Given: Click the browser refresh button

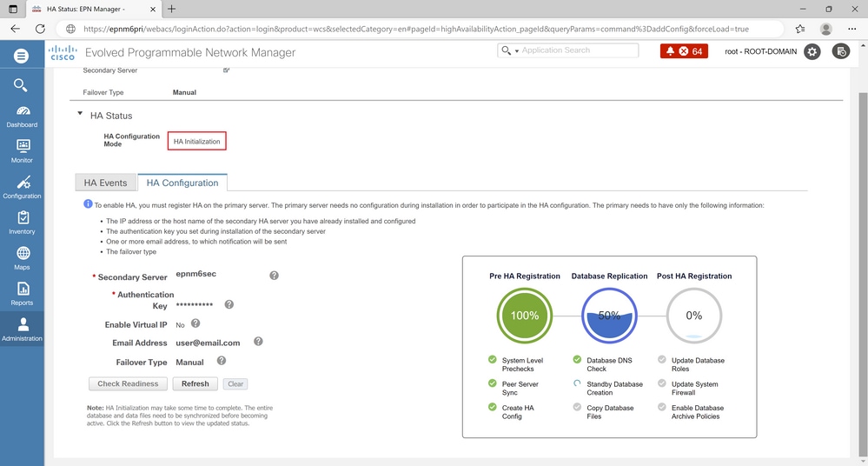Looking at the screenshot, I should [x=41, y=29].
